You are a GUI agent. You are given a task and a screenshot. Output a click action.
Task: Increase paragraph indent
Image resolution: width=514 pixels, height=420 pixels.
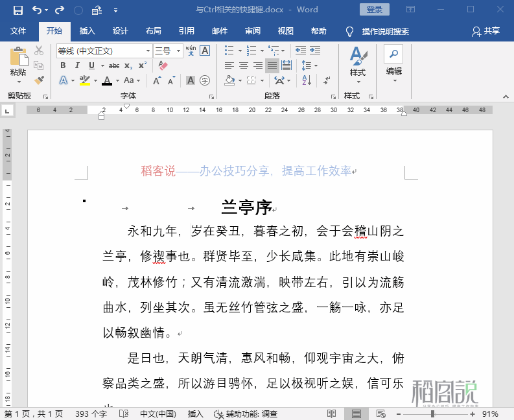click(315, 51)
